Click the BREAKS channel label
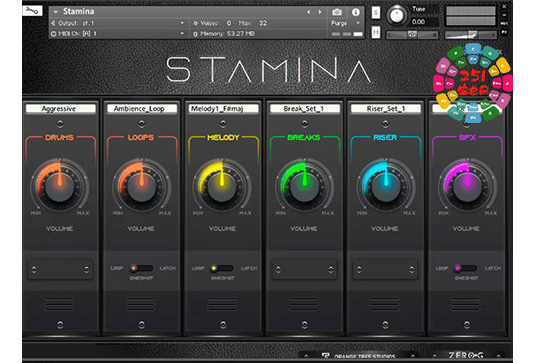535x363 pixels. pos(304,137)
